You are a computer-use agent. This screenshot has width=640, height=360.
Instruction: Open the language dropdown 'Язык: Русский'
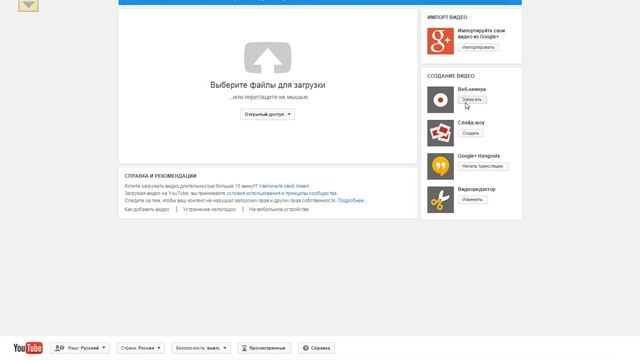(x=80, y=348)
